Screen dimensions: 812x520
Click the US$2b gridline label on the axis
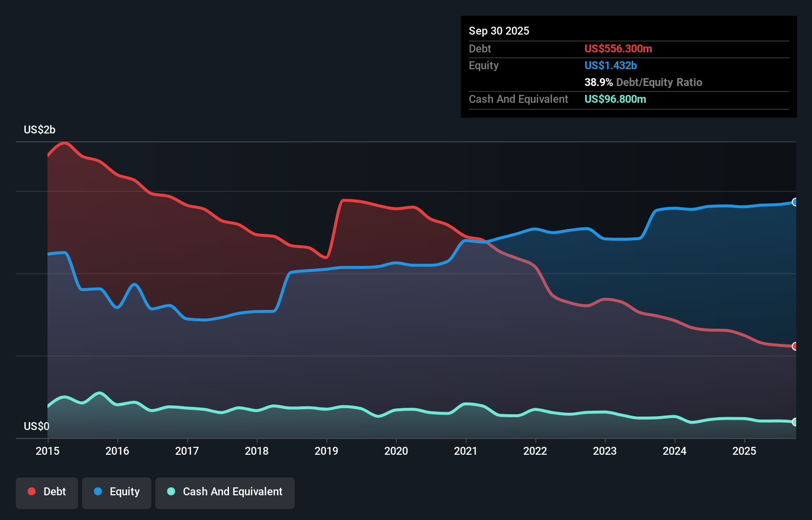coord(40,130)
